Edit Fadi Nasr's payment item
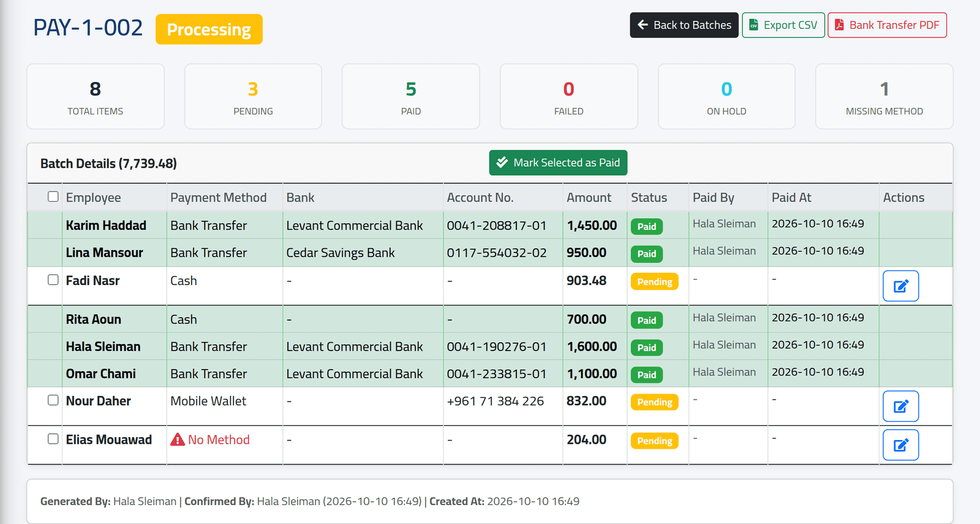Viewport: 980px width, 524px height. pos(900,286)
